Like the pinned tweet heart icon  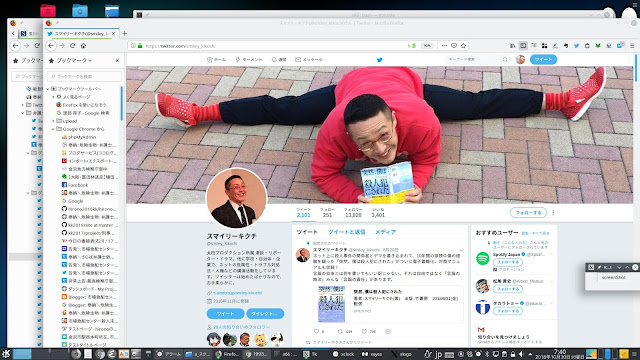tap(364, 331)
